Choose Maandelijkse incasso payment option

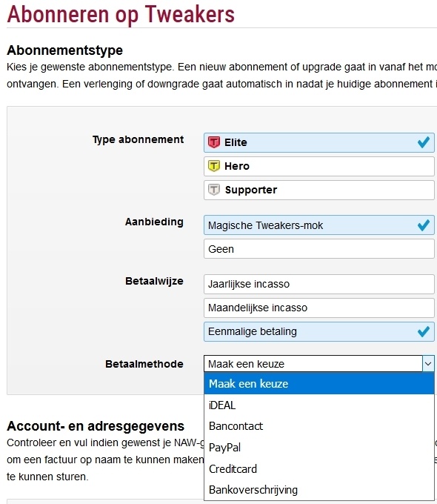(319, 308)
